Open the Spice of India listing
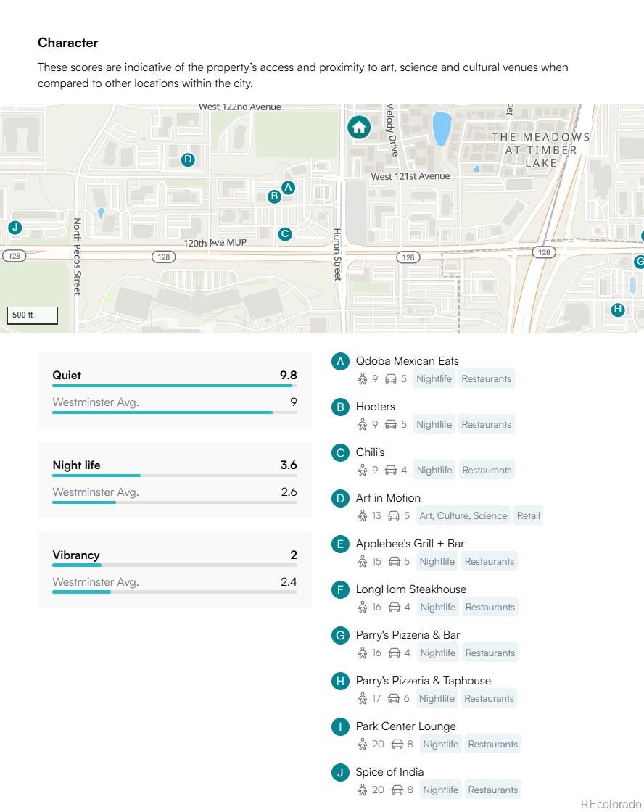This screenshot has width=644, height=812. pyautogui.click(x=389, y=772)
